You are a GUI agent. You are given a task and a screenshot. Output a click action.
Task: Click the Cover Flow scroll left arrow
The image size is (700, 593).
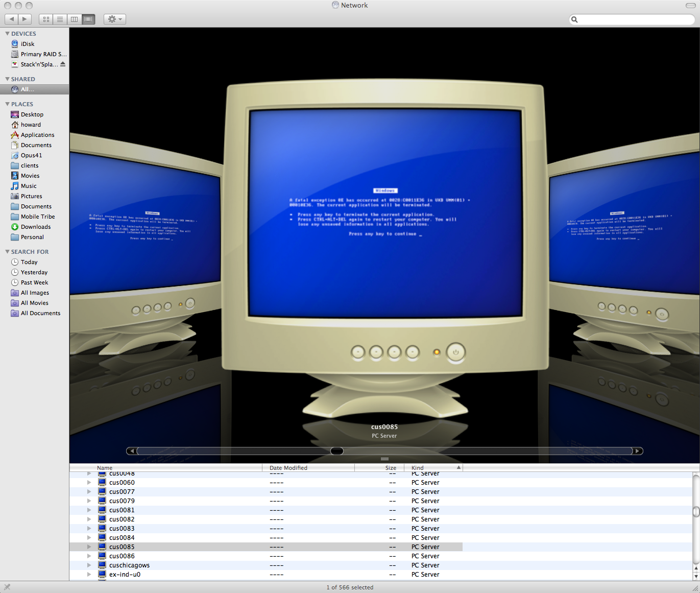(132, 451)
